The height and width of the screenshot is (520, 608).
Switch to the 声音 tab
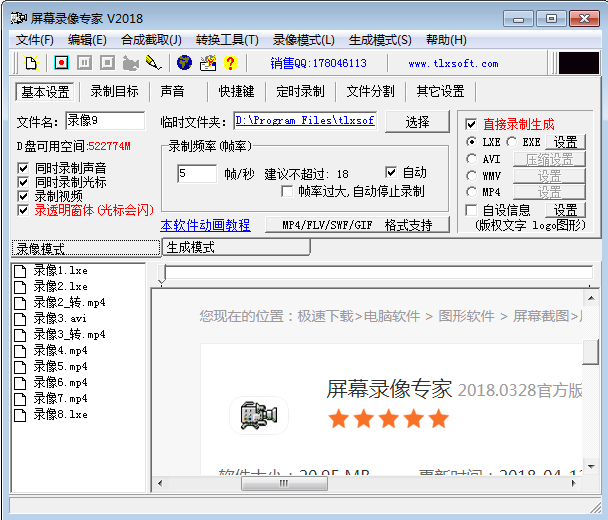pos(173,92)
